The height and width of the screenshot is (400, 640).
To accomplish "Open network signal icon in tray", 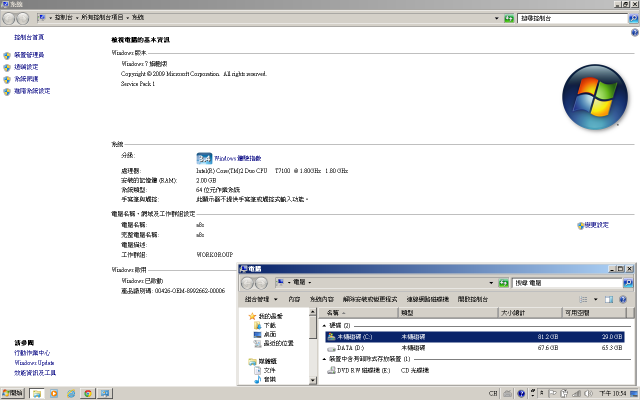I will pos(576,393).
